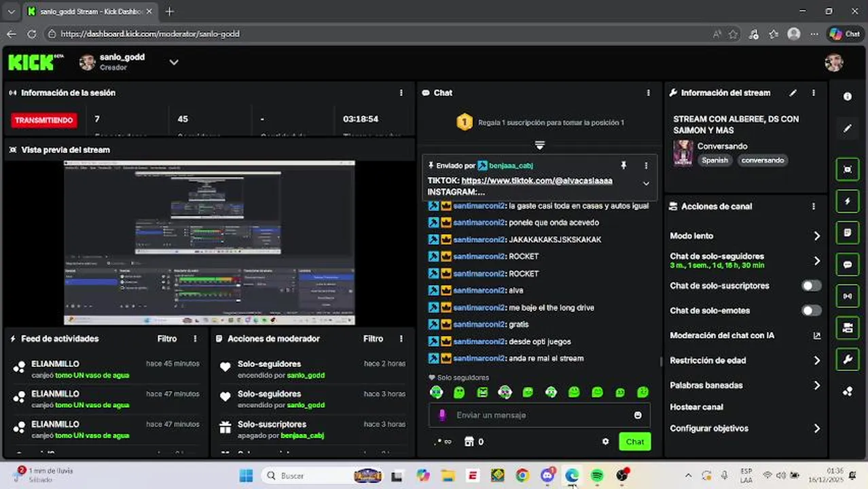Open browser settings ellipsis menu

click(x=814, y=34)
